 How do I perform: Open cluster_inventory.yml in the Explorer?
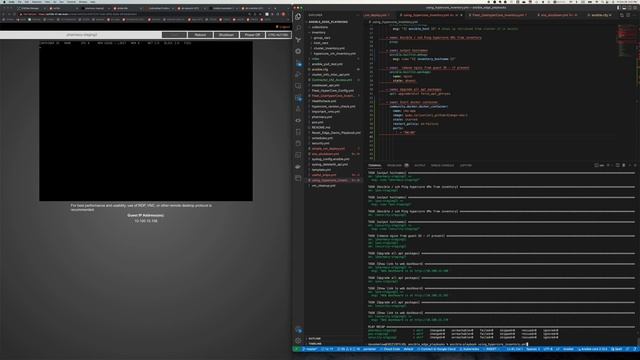click(x=329, y=49)
